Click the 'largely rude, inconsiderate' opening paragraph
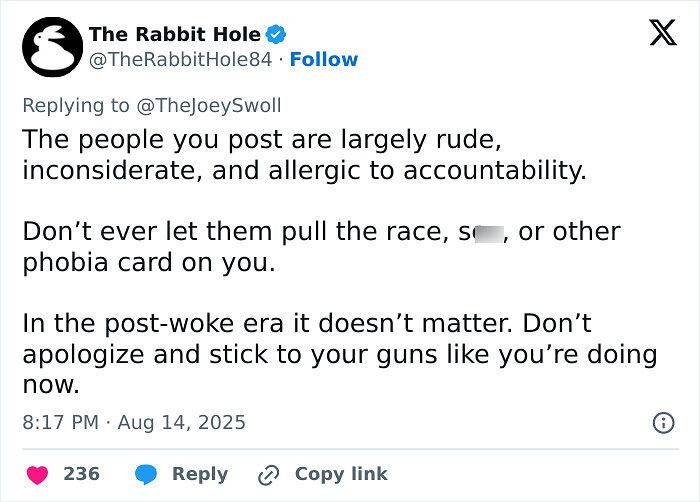 pyautogui.click(x=304, y=155)
